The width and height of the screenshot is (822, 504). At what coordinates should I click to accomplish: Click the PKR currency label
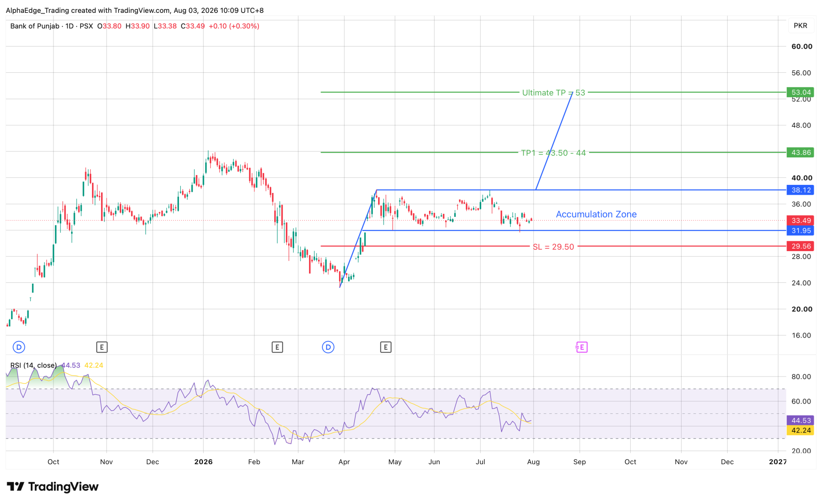(x=800, y=26)
